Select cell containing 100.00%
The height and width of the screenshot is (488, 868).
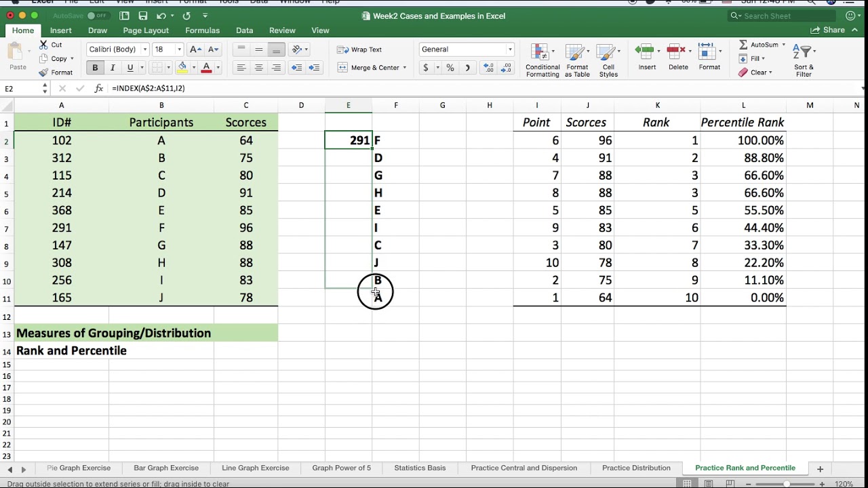(743, 140)
